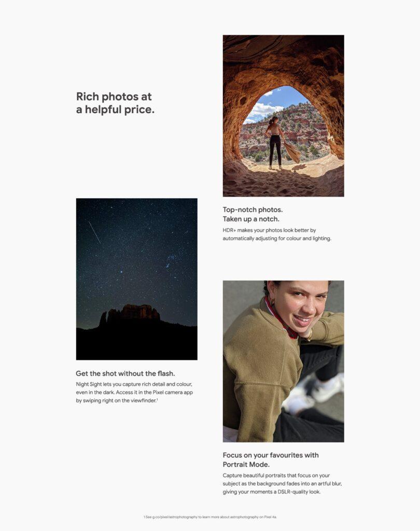Open the cave archway photo

tap(283, 116)
